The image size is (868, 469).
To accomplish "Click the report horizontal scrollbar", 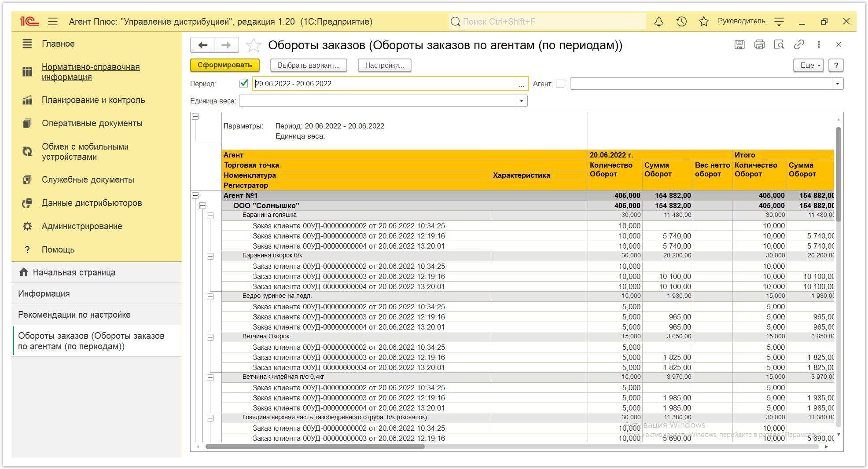I will [x=315, y=447].
